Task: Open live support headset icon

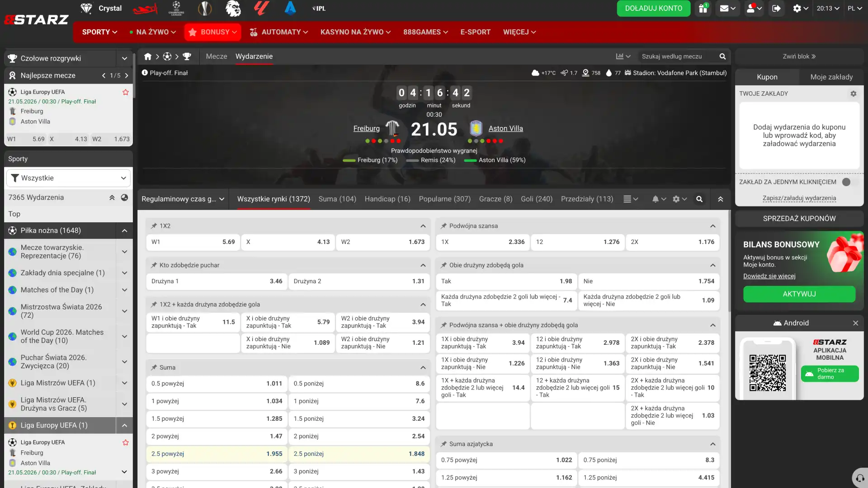Action: pyautogui.click(x=860, y=478)
